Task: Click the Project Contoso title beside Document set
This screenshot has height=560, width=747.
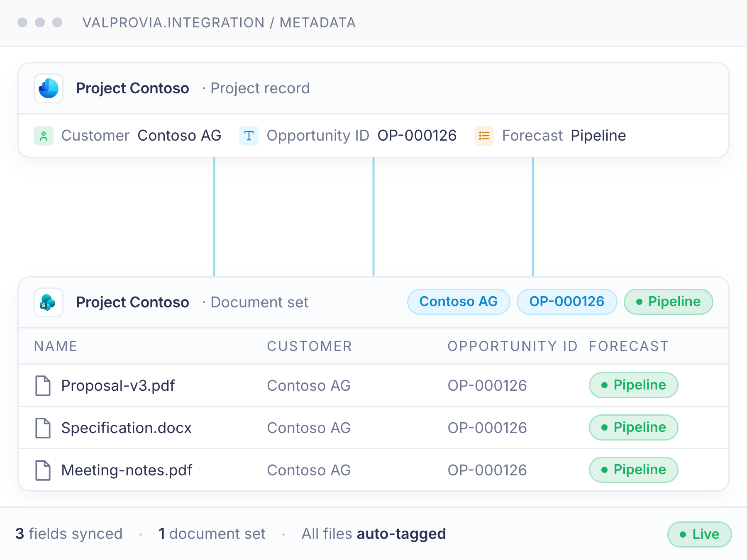Action: 133,302
